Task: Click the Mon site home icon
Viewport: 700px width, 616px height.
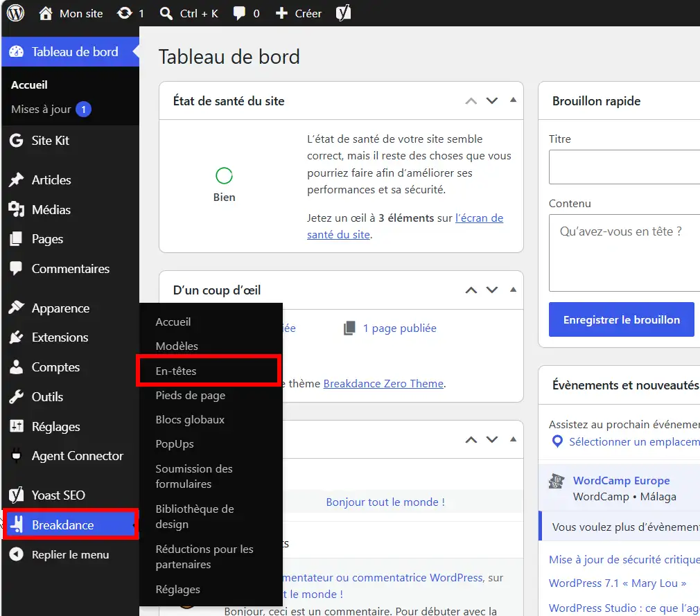Action: click(x=46, y=13)
